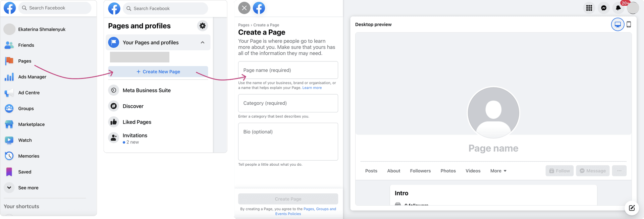
Task: Select the About tab in preview
Action: pos(393,171)
